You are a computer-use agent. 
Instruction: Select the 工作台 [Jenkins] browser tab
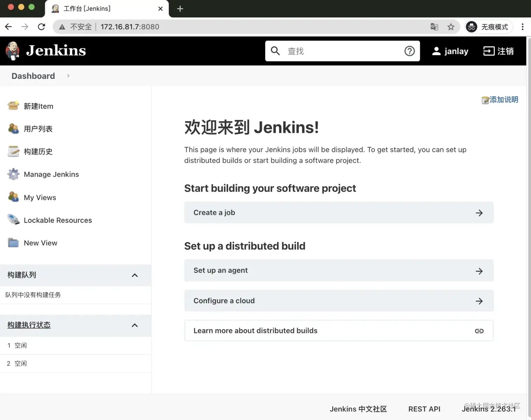(87, 8)
